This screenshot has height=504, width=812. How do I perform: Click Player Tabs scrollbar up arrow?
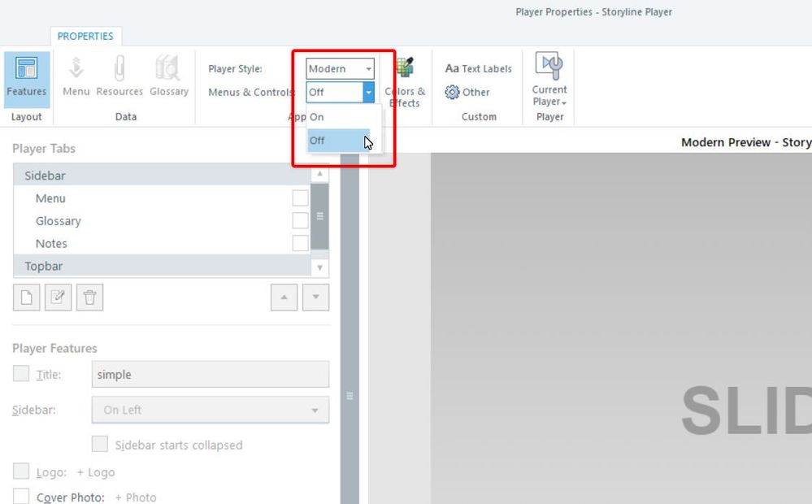[319, 174]
